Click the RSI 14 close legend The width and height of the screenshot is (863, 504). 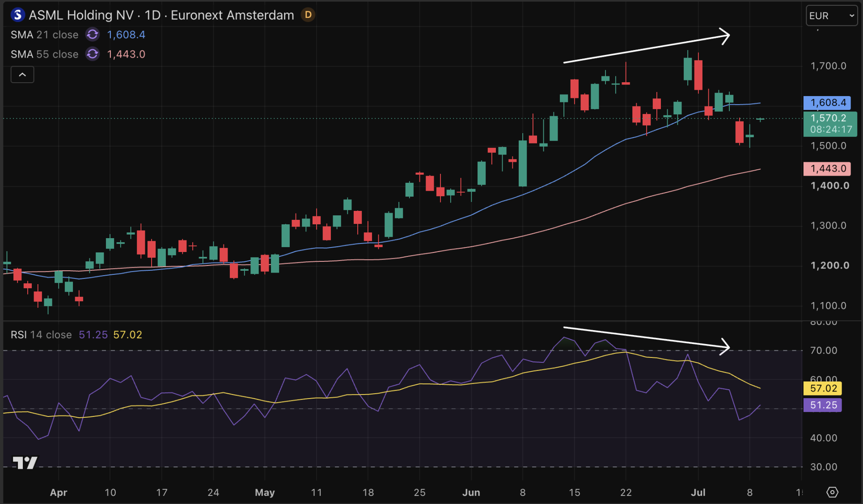tap(41, 335)
